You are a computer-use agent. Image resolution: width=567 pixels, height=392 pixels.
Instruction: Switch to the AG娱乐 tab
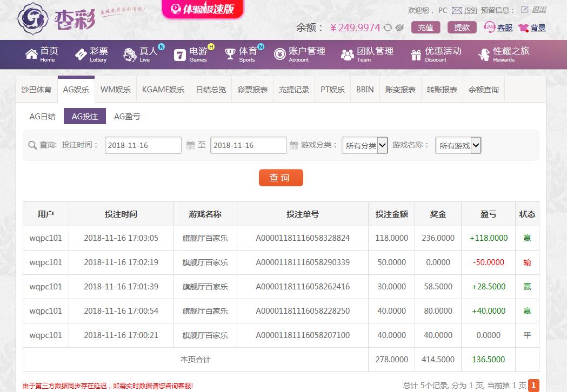click(76, 90)
